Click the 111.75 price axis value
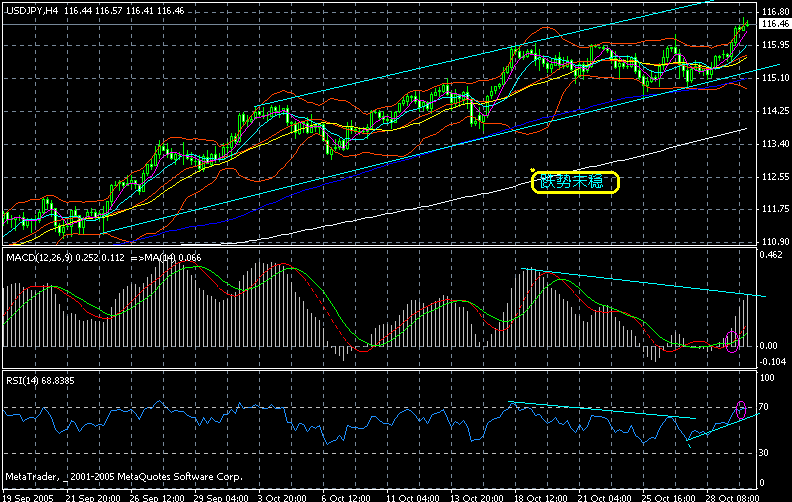The image size is (792, 502). 775,209
